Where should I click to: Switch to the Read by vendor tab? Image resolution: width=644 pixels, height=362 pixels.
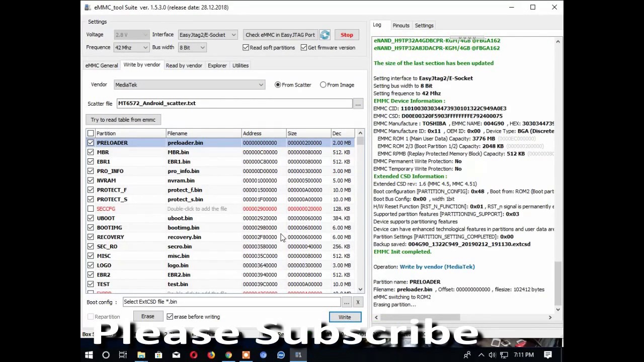(184, 65)
